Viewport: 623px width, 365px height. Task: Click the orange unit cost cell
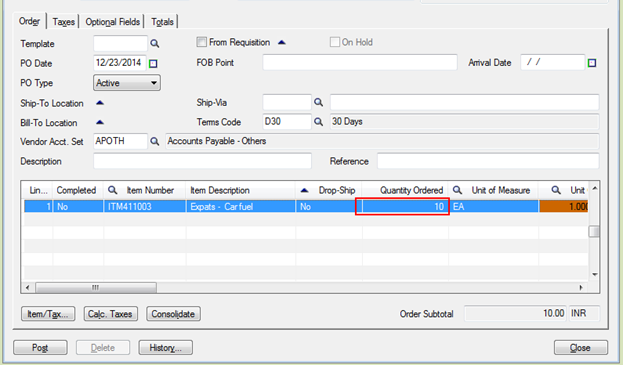click(x=563, y=207)
